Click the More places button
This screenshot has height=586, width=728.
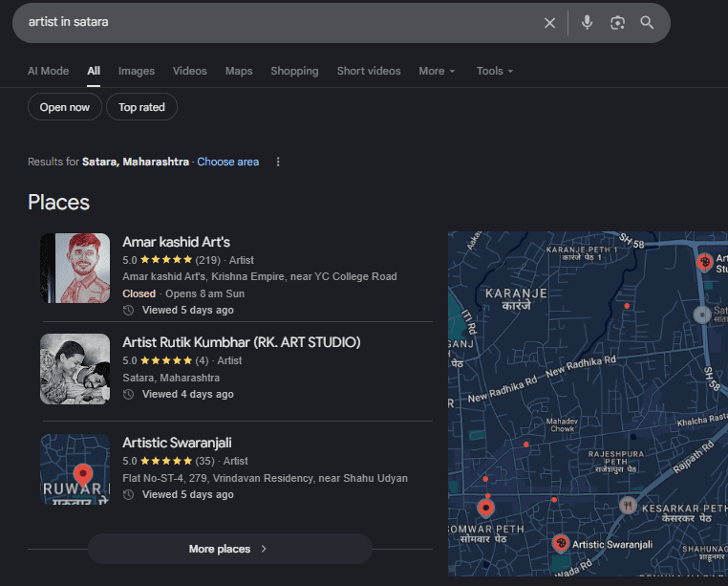230,549
